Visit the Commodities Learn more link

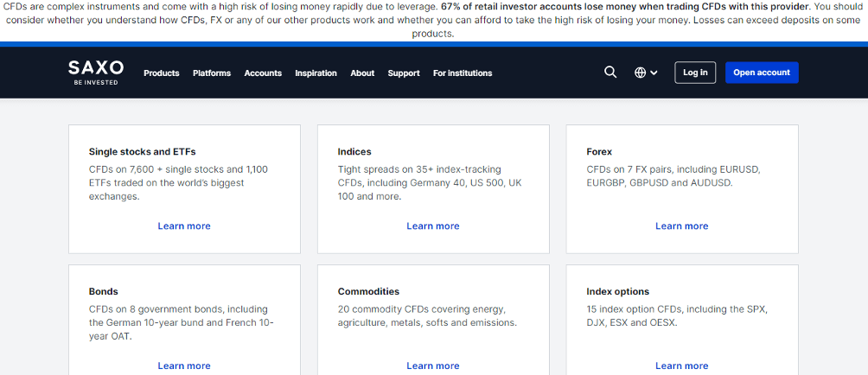tap(433, 365)
